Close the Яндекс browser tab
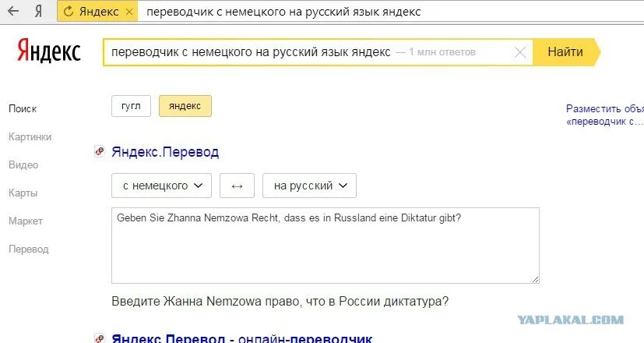The width and height of the screenshot is (644, 343). [x=129, y=12]
